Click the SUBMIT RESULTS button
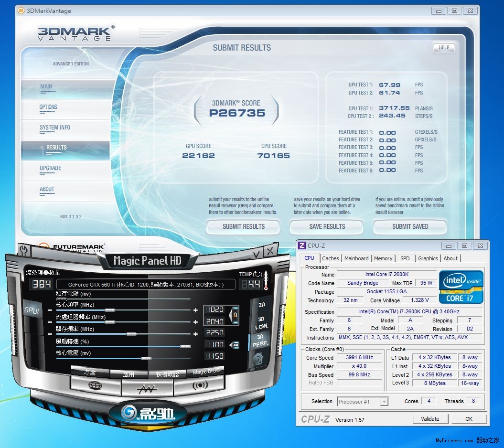Screen dimensions: 504x448 coord(244,226)
